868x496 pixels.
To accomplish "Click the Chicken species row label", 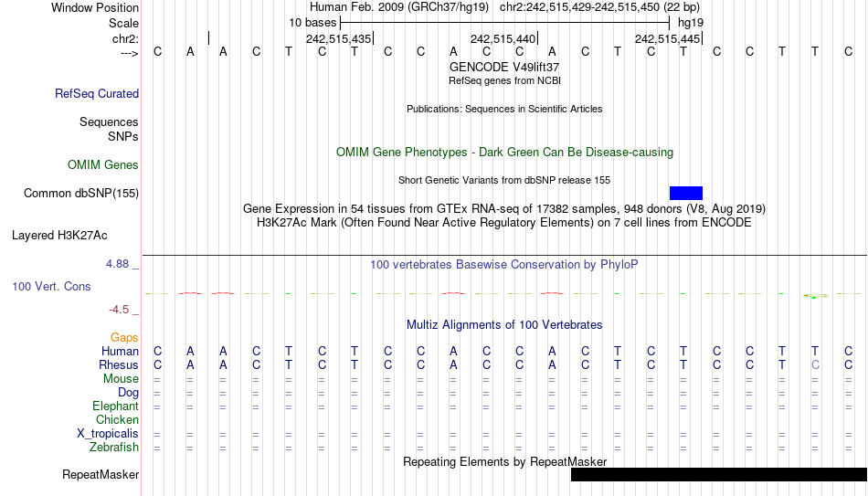I will point(117,420).
